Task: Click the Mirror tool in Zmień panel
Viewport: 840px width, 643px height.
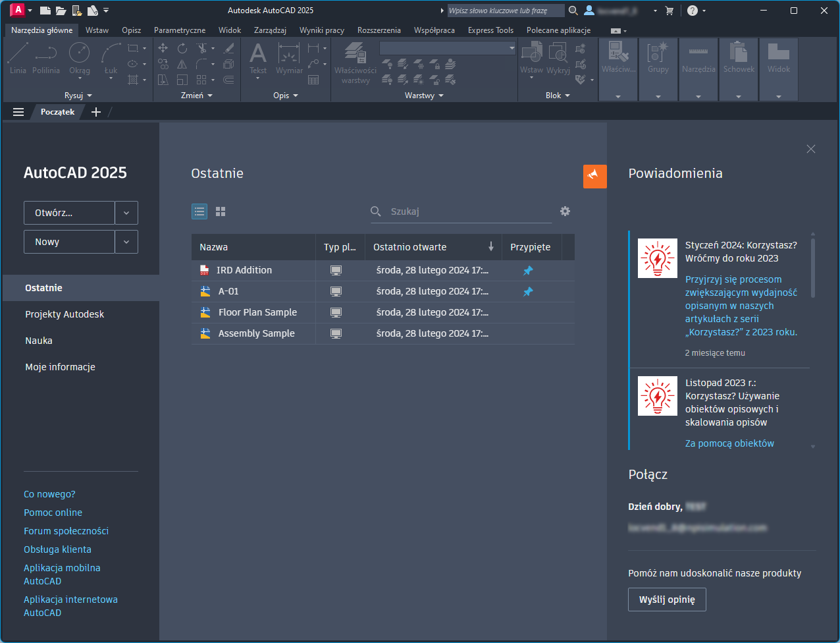Action: point(182,64)
